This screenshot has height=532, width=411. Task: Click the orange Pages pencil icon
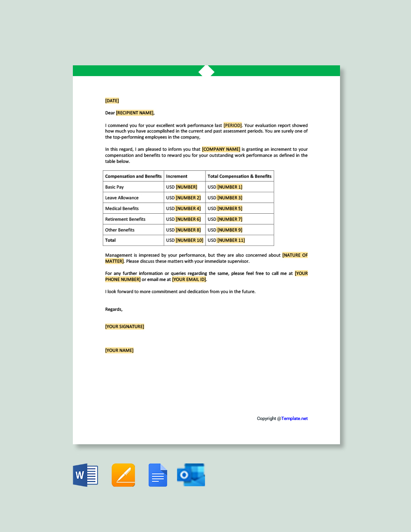pyautogui.click(x=123, y=475)
